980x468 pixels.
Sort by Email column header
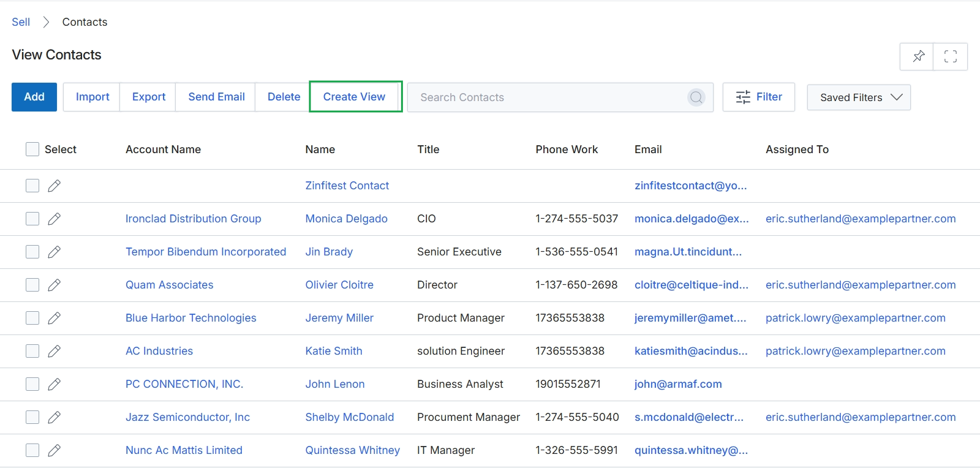point(648,149)
